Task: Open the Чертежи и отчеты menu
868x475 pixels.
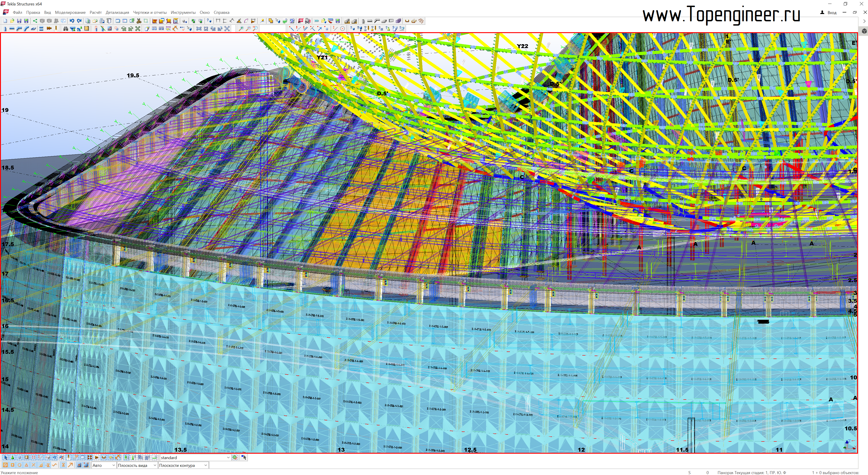Action: click(x=149, y=12)
